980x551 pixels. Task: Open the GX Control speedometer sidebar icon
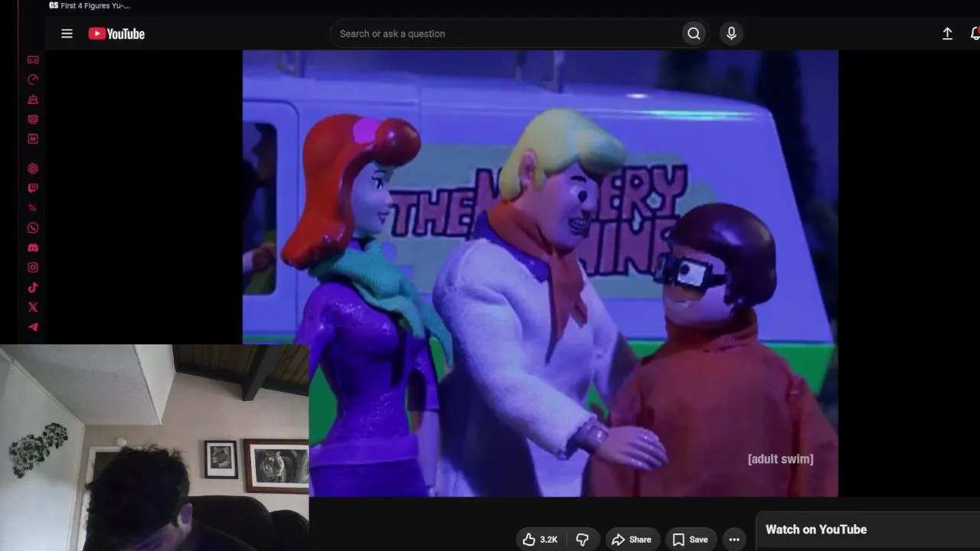pos(33,80)
